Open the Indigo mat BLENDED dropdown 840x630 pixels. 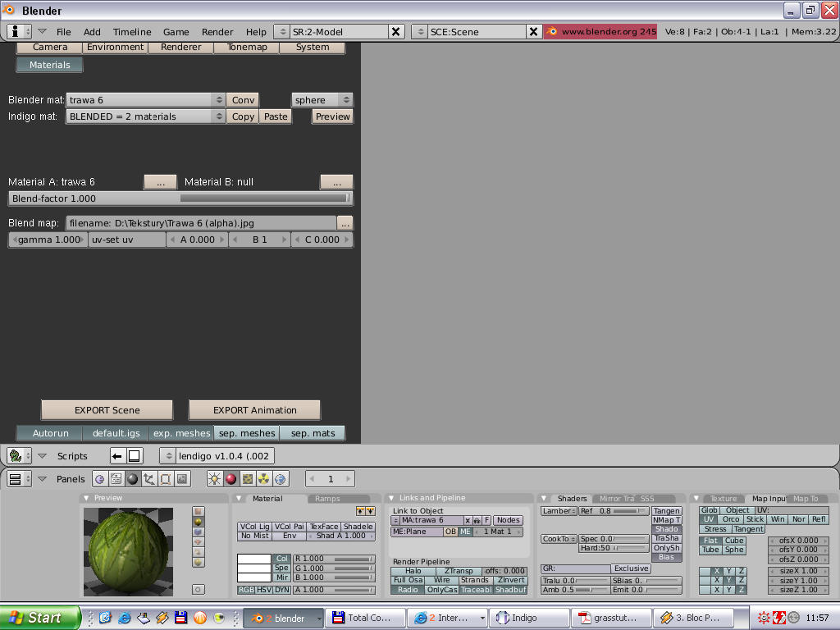(x=145, y=116)
